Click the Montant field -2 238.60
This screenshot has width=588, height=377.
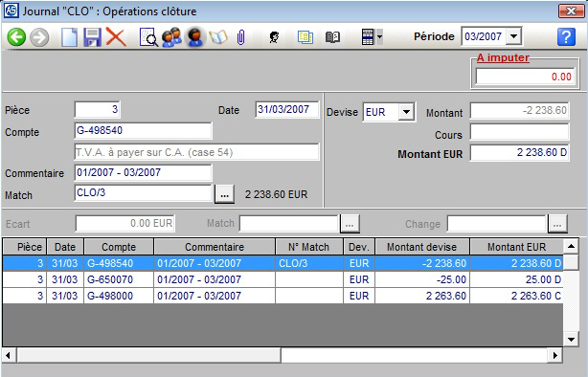point(519,111)
